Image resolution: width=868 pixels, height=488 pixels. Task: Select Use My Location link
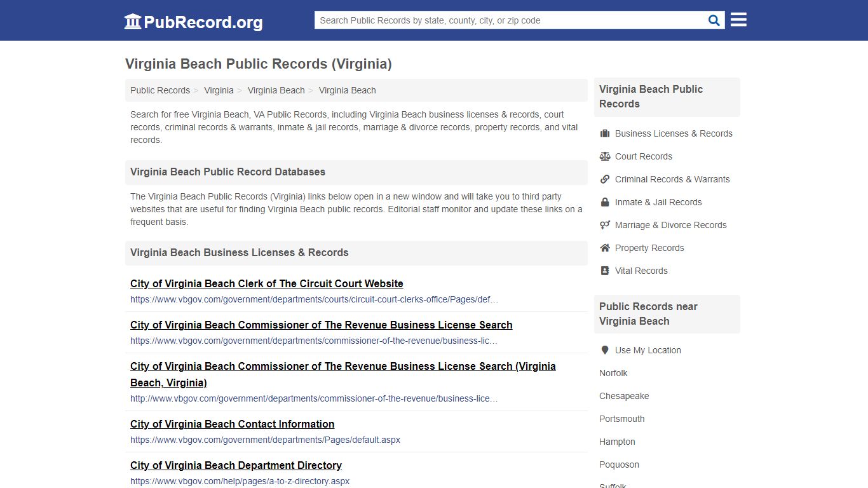(648, 350)
